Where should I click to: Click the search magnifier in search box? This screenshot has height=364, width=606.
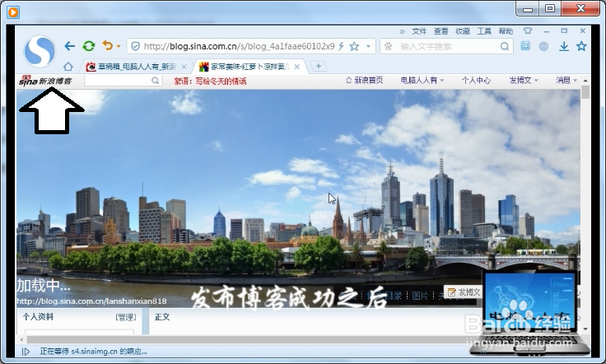tap(505, 46)
